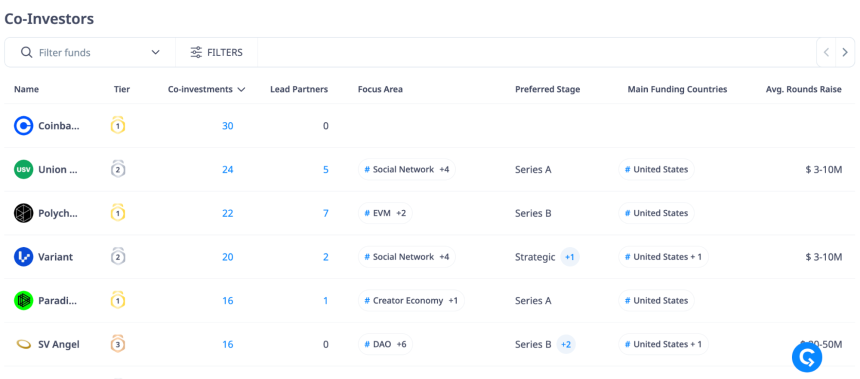Image resolution: width=860 pixels, height=379 pixels.
Task: Open the Coinba... fund name
Action: point(59,126)
